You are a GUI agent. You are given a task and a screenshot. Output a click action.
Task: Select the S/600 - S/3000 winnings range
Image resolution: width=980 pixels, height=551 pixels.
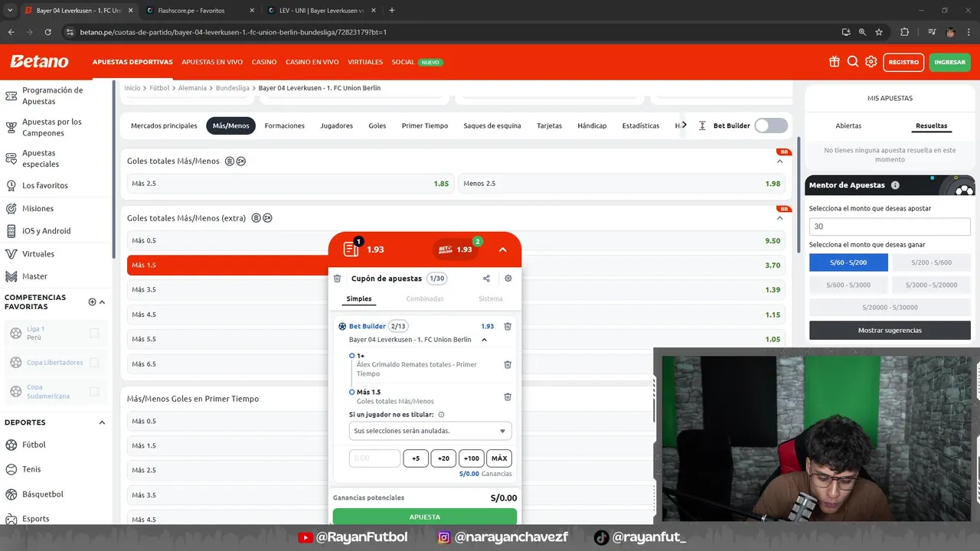(848, 285)
